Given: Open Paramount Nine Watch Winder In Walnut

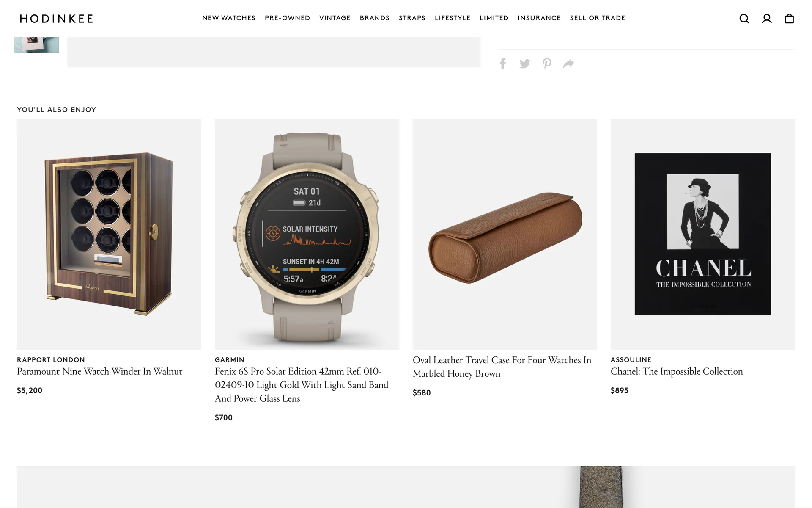Looking at the screenshot, I should [x=100, y=372].
